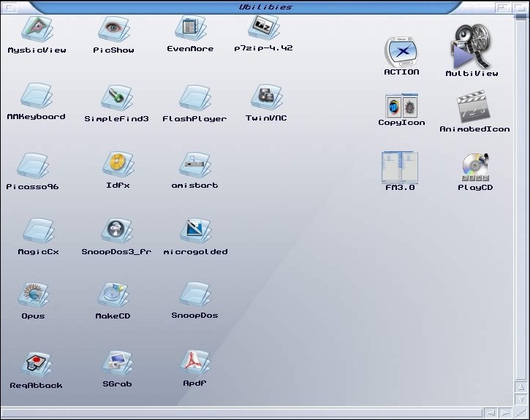This screenshot has height=420, width=530.
Task: Select the CopyIcon tool icon
Action: point(401,105)
